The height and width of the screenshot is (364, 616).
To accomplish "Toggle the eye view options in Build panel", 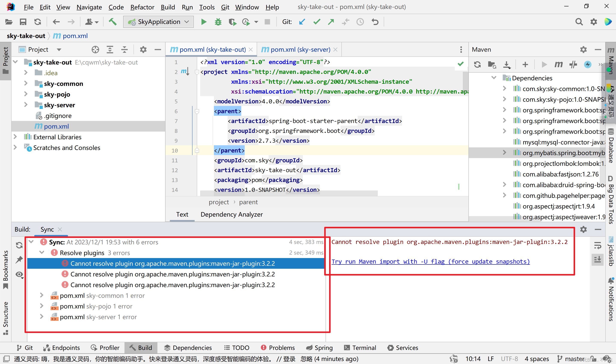I will click(x=19, y=274).
